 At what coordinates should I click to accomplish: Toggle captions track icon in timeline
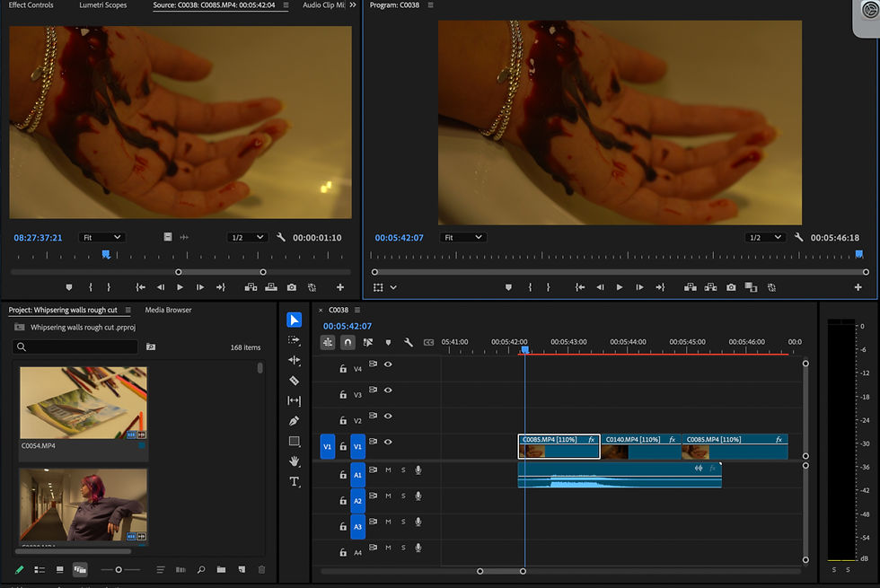pos(429,342)
